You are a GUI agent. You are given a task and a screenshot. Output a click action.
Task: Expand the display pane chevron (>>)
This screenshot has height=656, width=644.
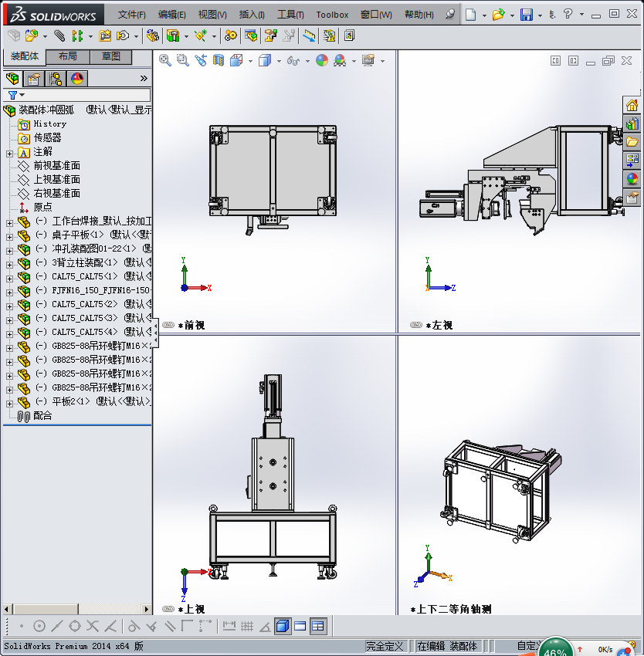point(144,78)
